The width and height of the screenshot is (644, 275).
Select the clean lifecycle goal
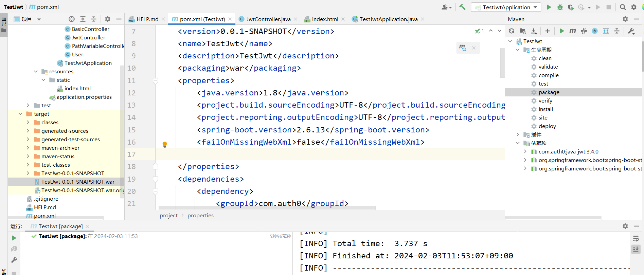pyautogui.click(x=545, y=58)
